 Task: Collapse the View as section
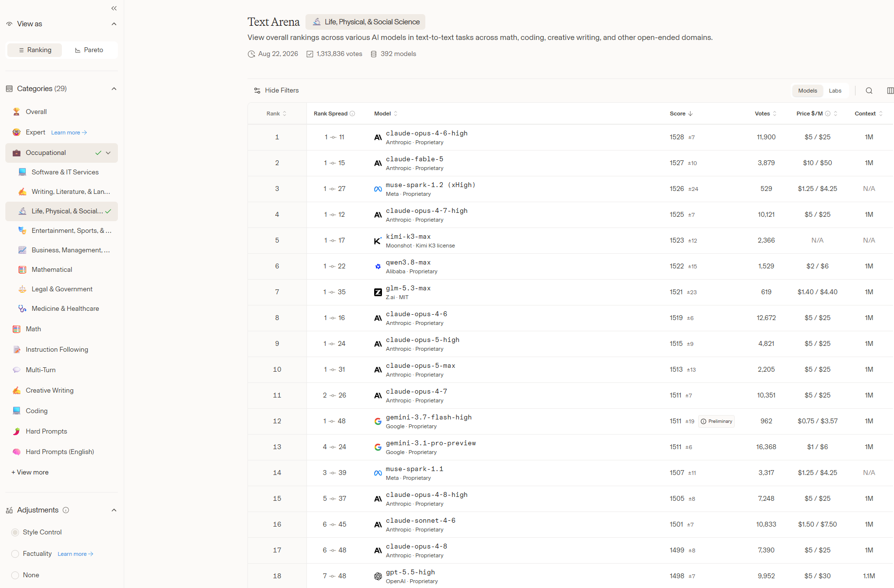tap(114, 24)
